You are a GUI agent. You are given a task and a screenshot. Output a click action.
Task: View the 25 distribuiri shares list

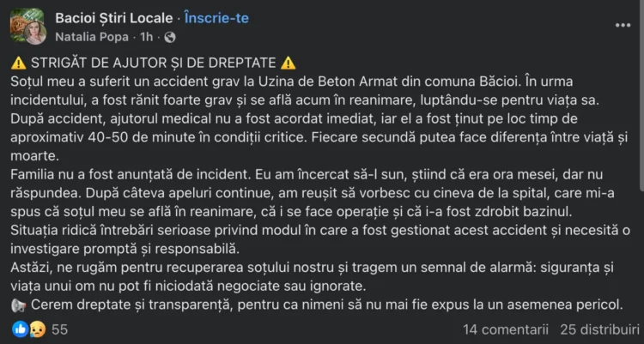coord(600,329)
